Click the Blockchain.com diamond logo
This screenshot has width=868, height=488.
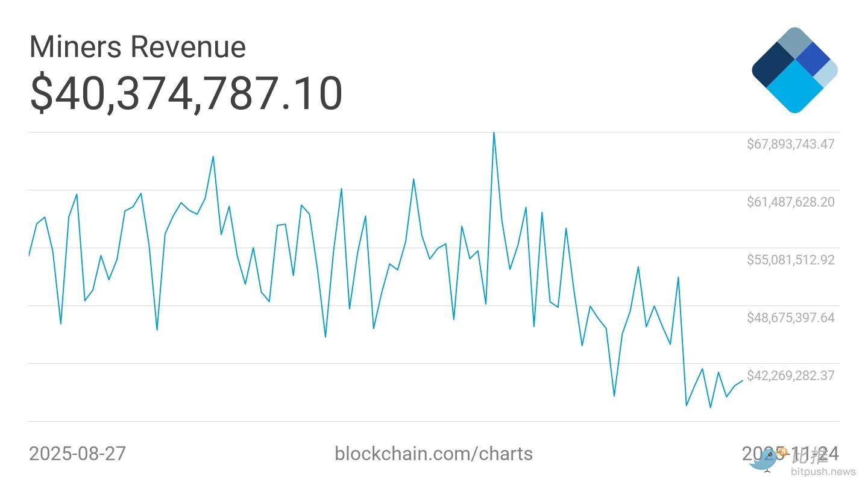coord(794,70)
